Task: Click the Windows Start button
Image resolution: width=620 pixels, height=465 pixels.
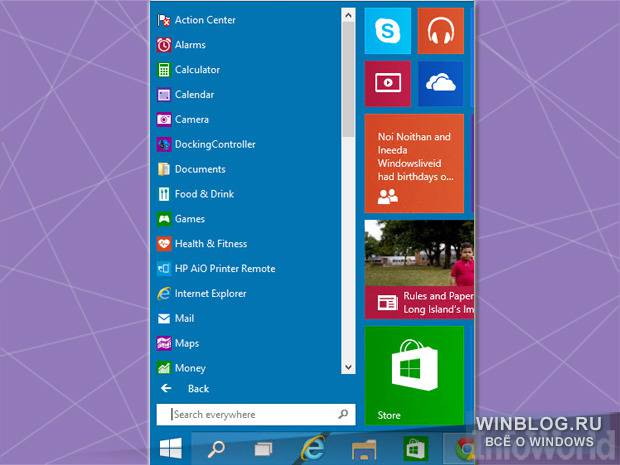Action: [171, 448]
